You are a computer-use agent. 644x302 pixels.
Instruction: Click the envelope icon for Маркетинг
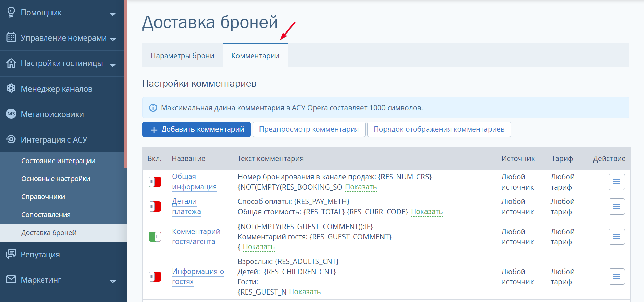pyautogui.click(x=11, y=279)
